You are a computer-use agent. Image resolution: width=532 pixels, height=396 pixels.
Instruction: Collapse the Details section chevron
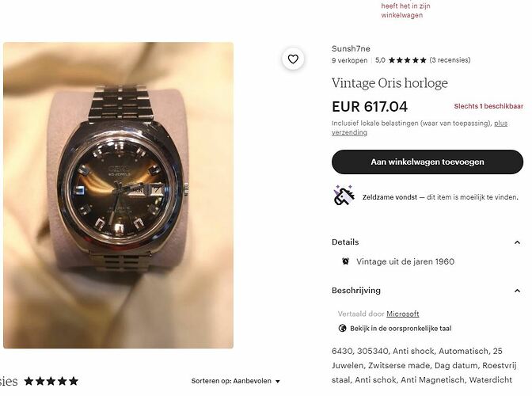click(x=517, y=242)
